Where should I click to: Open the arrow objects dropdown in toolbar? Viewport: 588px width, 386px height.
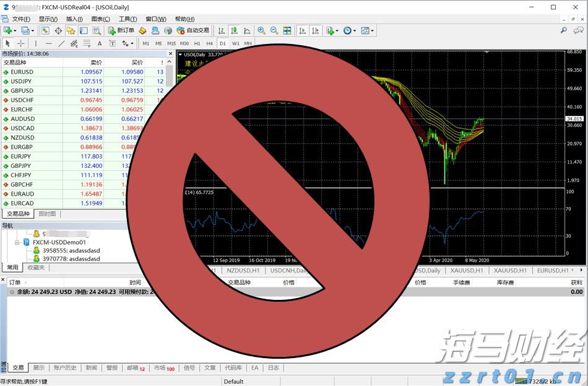(131, 43)
